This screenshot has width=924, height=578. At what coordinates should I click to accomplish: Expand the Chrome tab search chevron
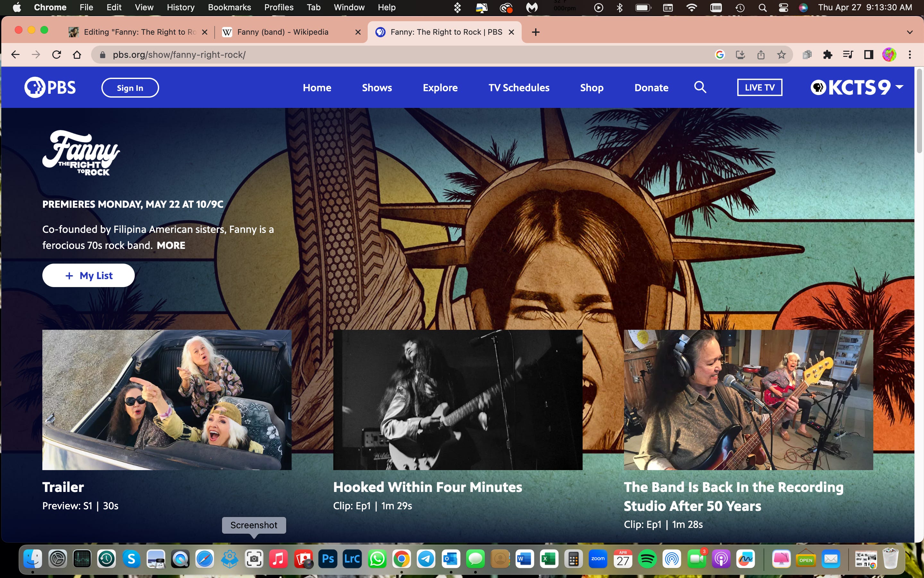click(x=910, y=32)
